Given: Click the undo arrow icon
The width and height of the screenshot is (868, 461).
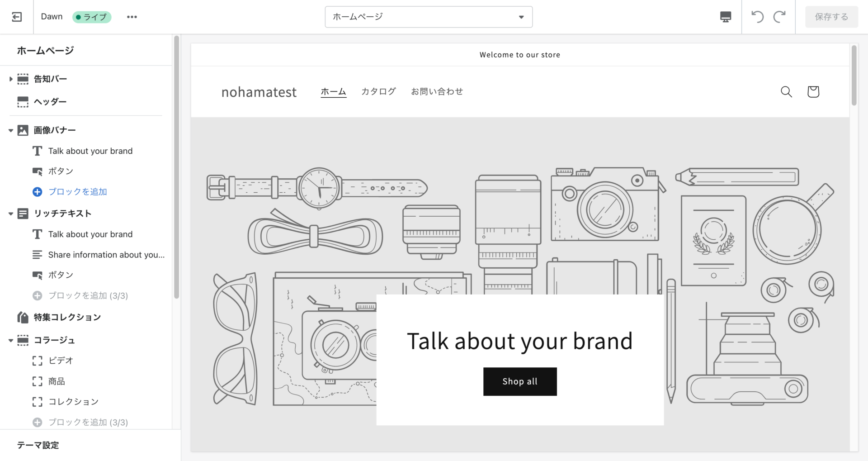Looking at the screenshot, I should point(757,17).
